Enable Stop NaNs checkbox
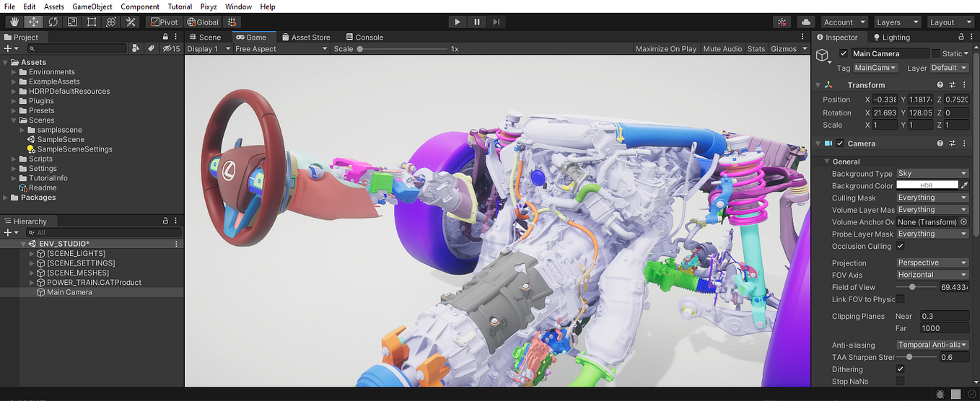This screenshot has width=980, height=401. [x=900, y=381]
